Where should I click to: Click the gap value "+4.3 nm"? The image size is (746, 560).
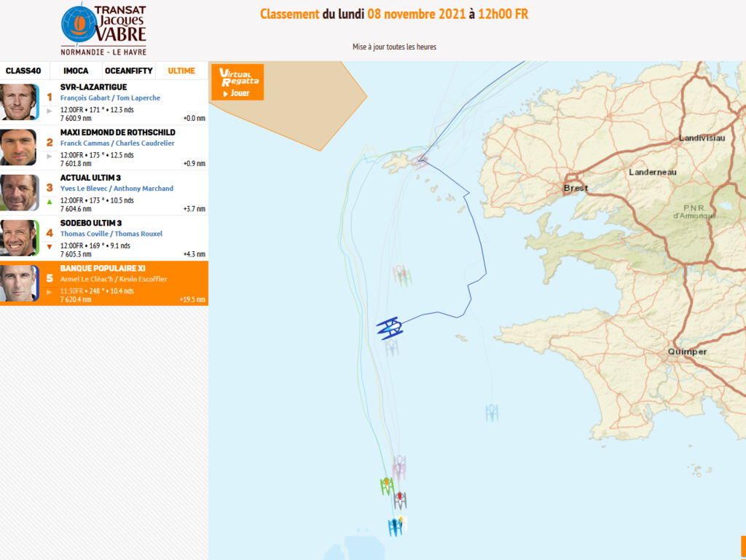[194, 254]
